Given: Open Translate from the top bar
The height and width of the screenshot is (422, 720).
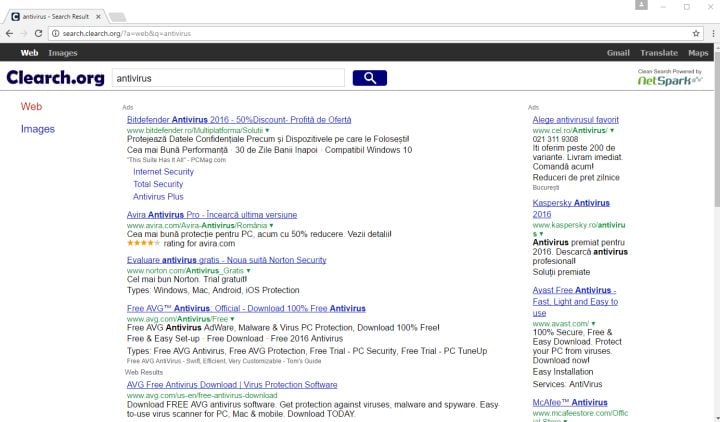Looking at the screenshot, I should (x=659, y=53).
